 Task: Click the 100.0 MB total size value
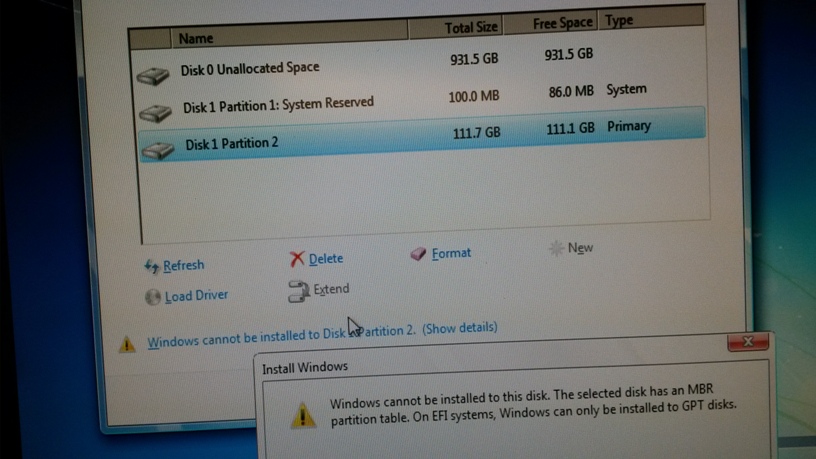pyautogui.click(x=474, y=96)
